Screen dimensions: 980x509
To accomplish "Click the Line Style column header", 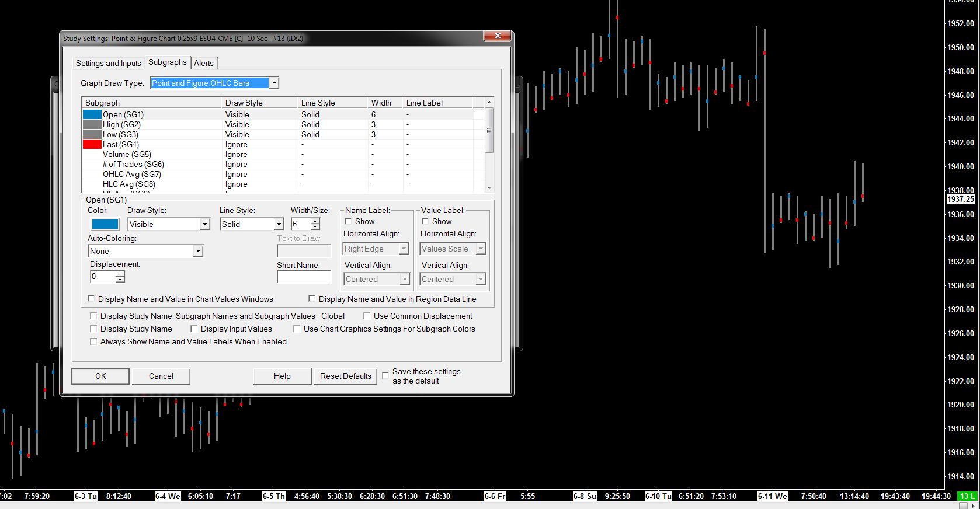I will tap(332, 103).
